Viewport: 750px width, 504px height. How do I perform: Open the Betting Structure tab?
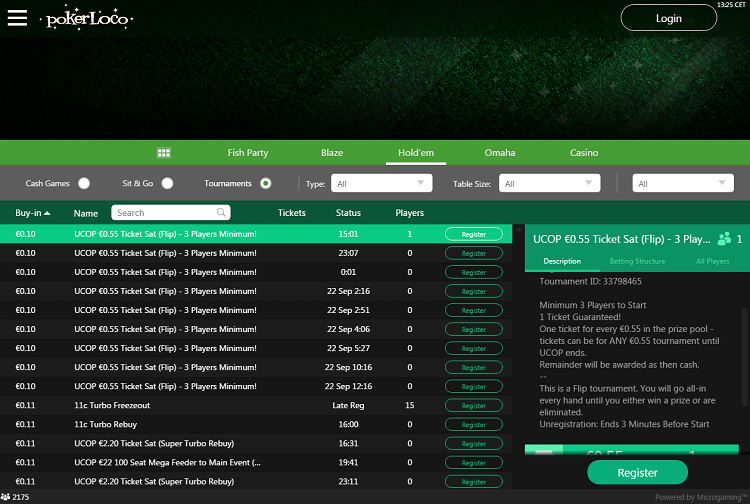tap(636, 261)
